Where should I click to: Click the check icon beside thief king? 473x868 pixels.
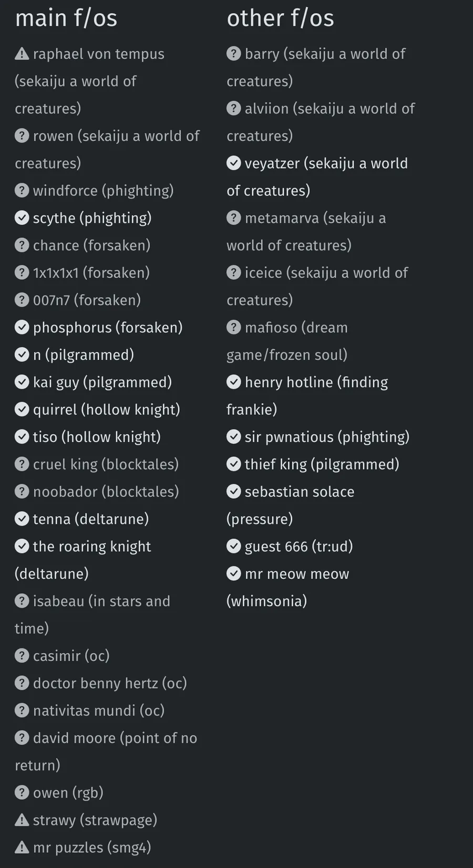click(233, 464)
